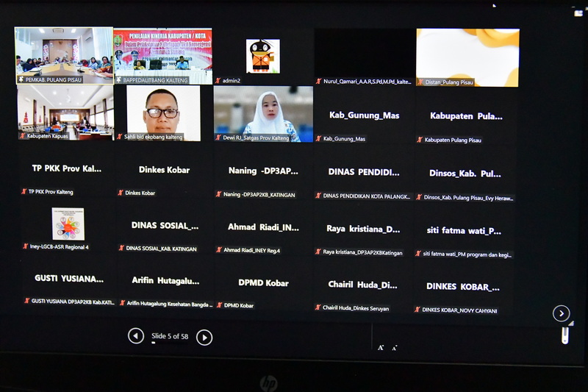Select Sahli bid ekobang kalteng video
588x392 pixels.
[163, 113]
